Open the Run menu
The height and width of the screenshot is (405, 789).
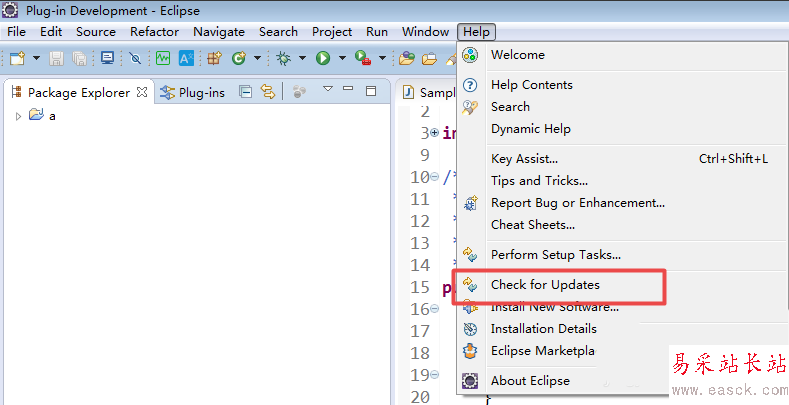click(377, 32)
